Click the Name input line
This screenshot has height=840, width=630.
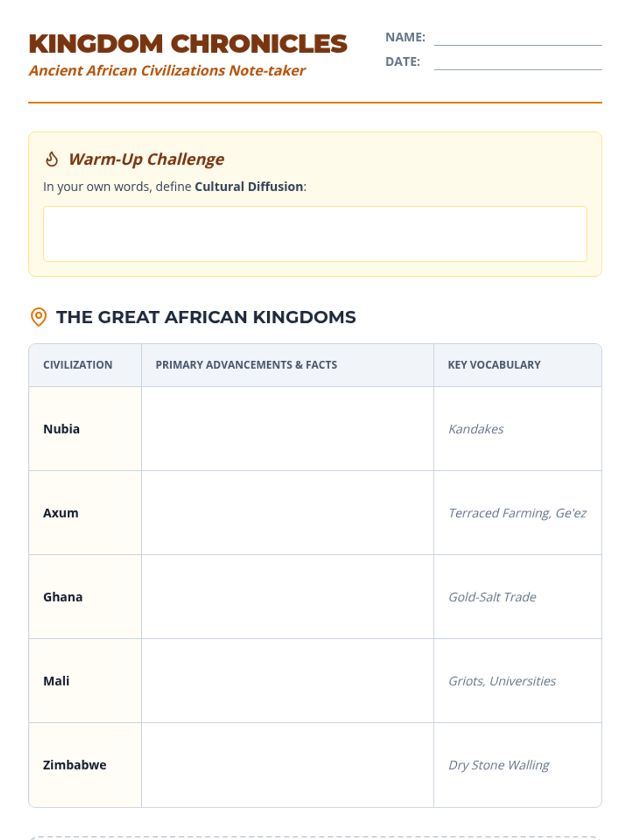click(518, 38)
